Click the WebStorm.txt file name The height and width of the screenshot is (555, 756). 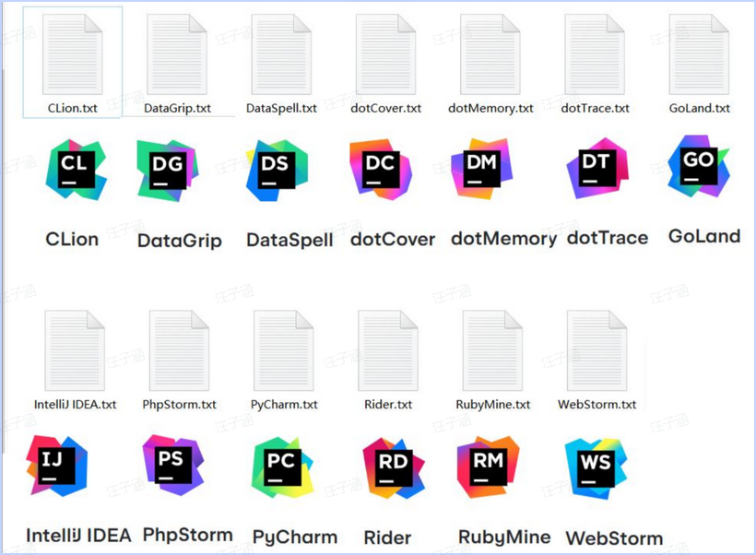tap(597, 404)
